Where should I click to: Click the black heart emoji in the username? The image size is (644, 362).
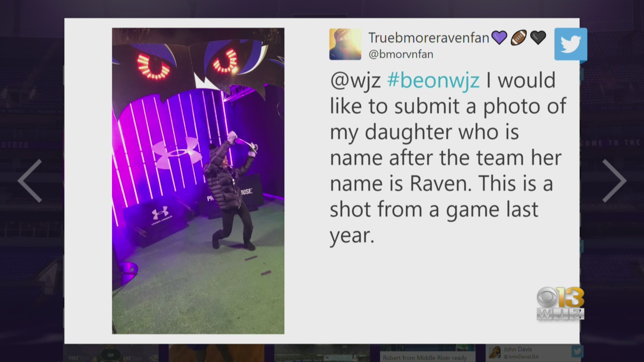(538, 38)
